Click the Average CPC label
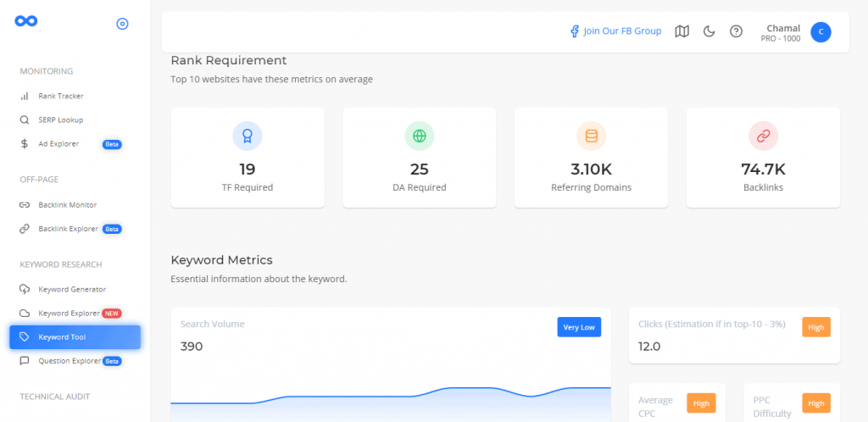The width and height of the screenshot is (868, 422). pyautogui.click(x=655, y=407)
